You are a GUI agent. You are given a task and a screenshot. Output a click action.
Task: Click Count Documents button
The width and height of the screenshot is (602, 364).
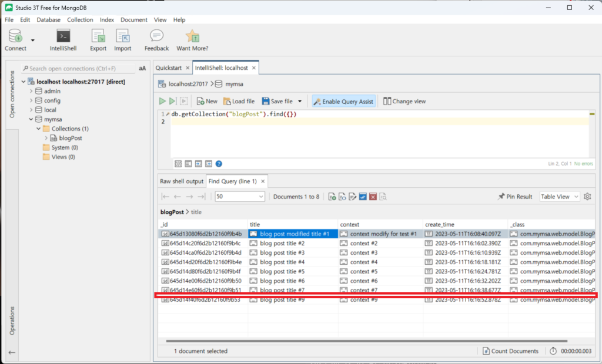[510, 351]
